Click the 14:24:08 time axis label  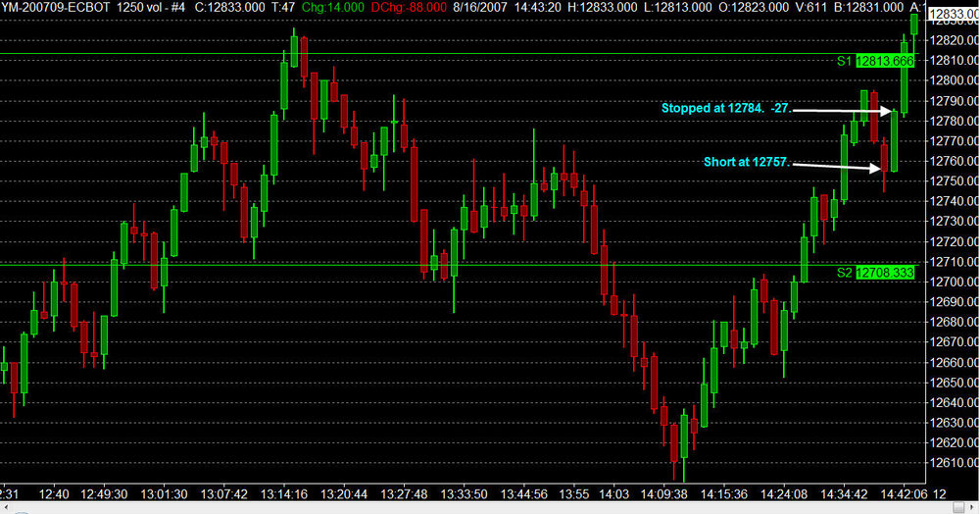[784, 494]
